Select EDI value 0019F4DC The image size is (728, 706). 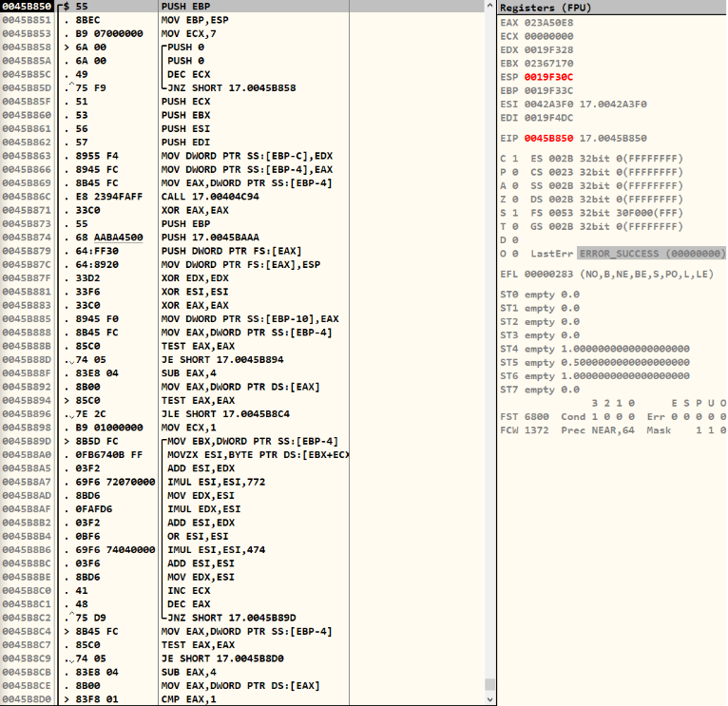(x=548, y=118)
